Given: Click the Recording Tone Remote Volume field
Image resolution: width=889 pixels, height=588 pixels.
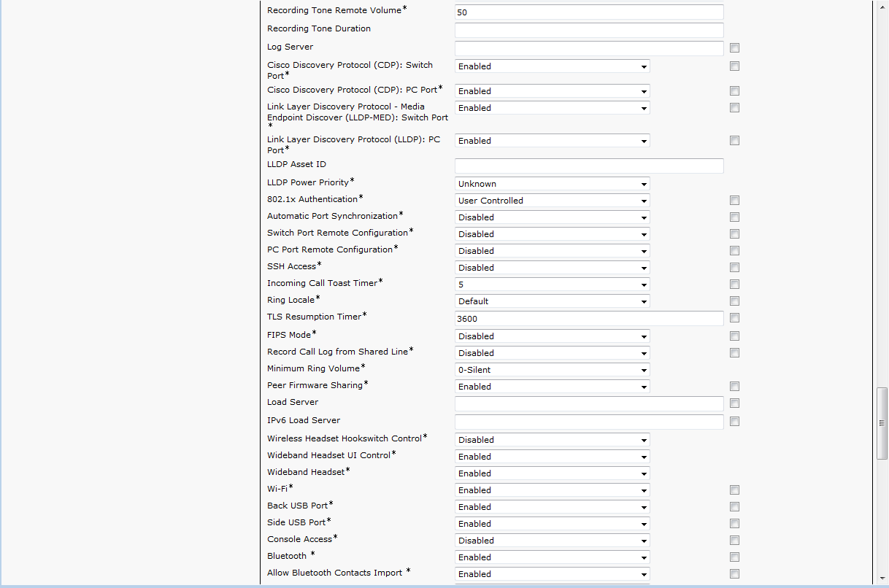Looking at the screenshot, I should coord(588,12).
